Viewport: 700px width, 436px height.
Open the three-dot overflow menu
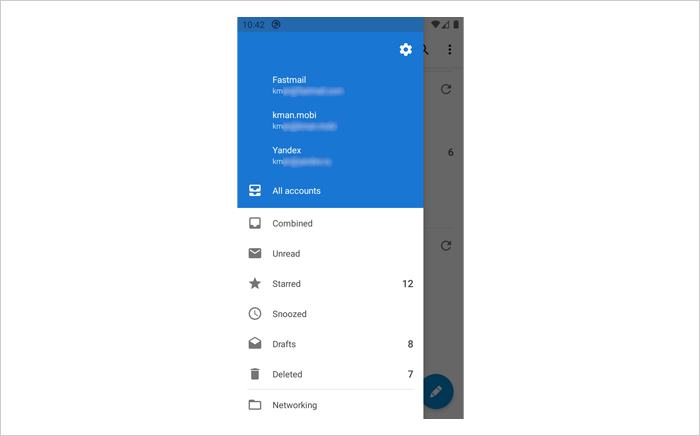pos(450,50)
